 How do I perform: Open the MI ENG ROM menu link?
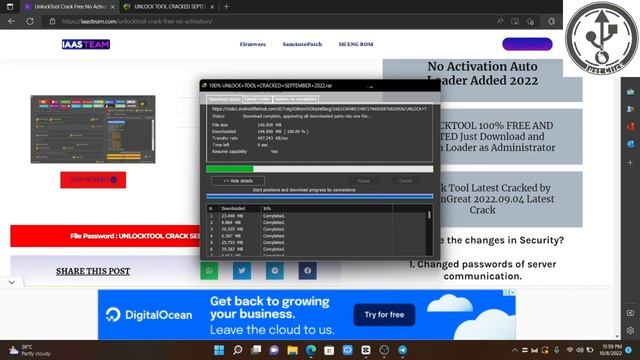[x=356, y=44]
